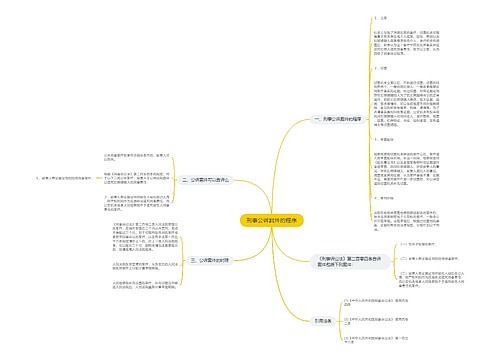The height and width of the screenshot is (360, 500).
Task: Click the subtopic 3、审查起诉
Action: (x=384, y=139)
